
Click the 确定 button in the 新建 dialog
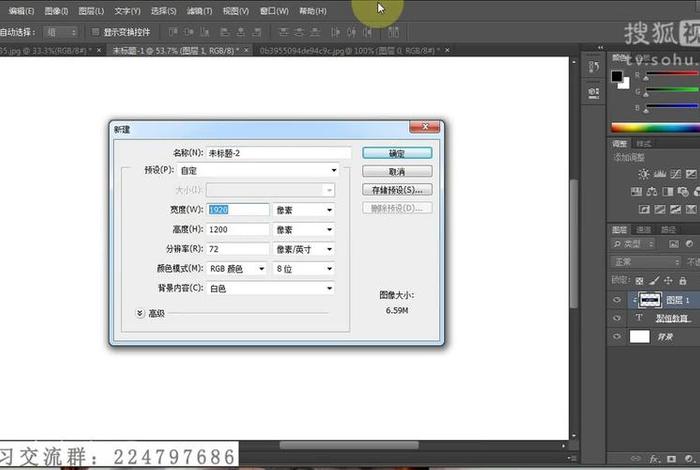pos(397,153)
